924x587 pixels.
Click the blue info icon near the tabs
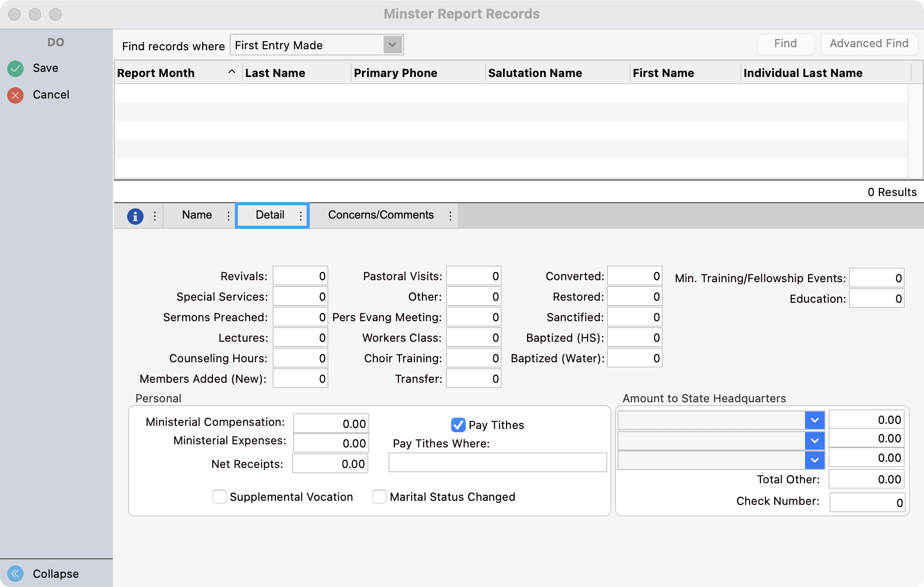pos(135,216)
